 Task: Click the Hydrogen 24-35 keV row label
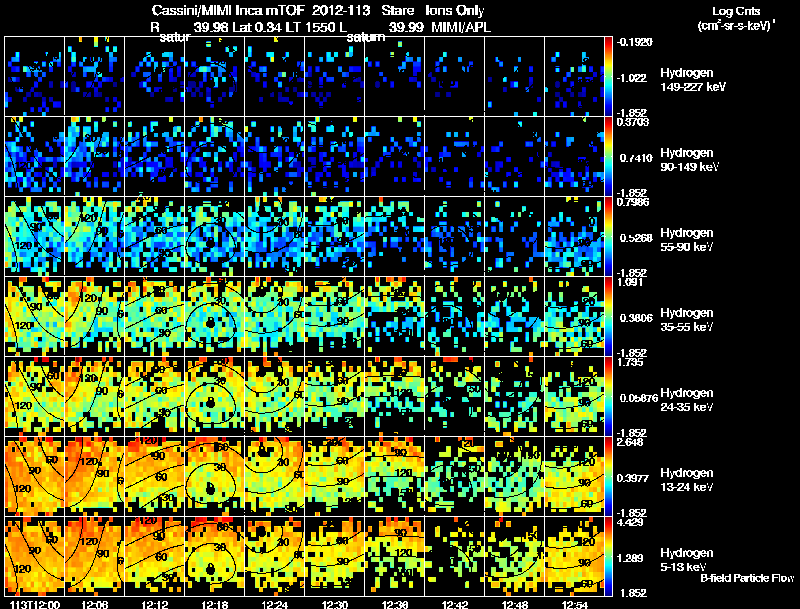coord(687,399)
